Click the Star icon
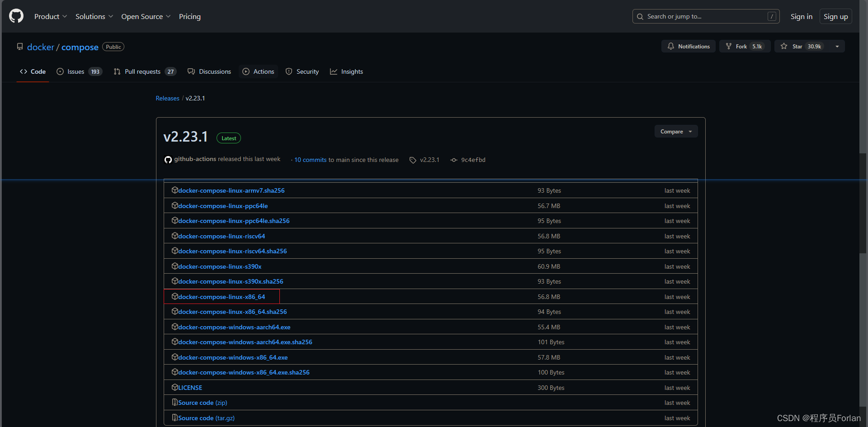868x427 pixels. [784, 46]
